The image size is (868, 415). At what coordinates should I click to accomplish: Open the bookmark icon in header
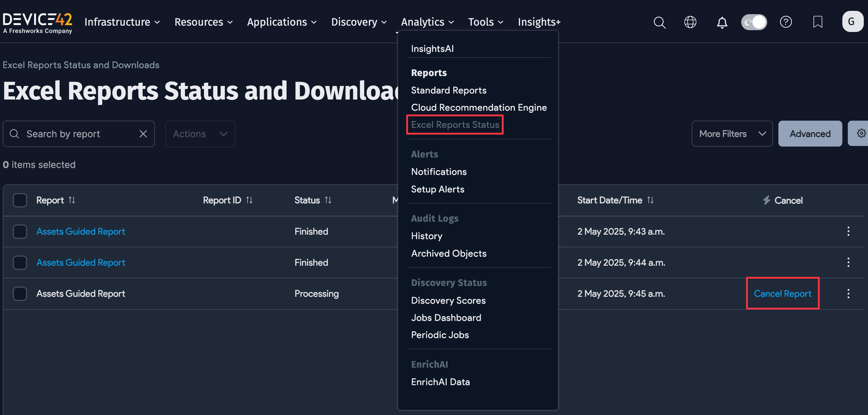click(818, 22)
